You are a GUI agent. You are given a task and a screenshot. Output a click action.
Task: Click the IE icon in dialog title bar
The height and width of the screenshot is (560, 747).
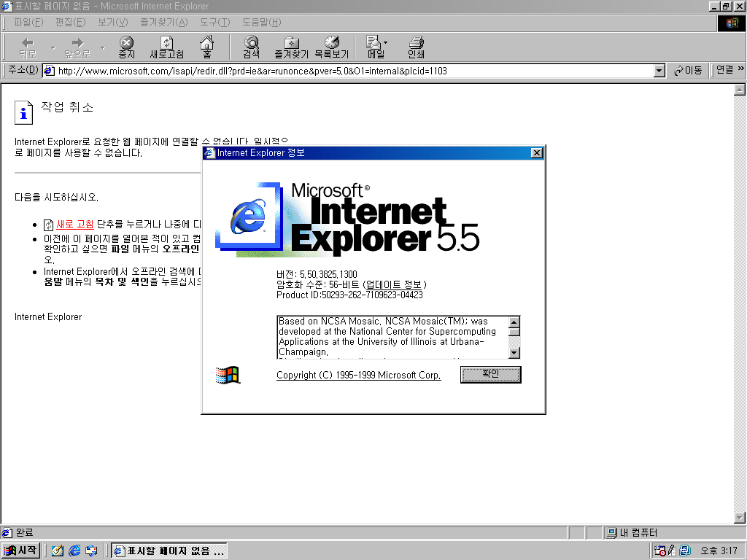tap(209, 153)
